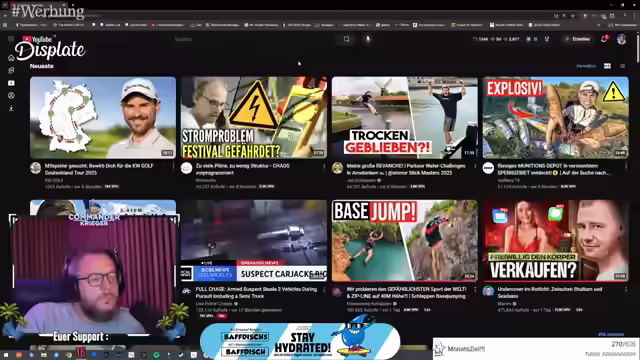Click the 'Erstellen' create button
Screen dimensions: 640x360
pos(578,39)
